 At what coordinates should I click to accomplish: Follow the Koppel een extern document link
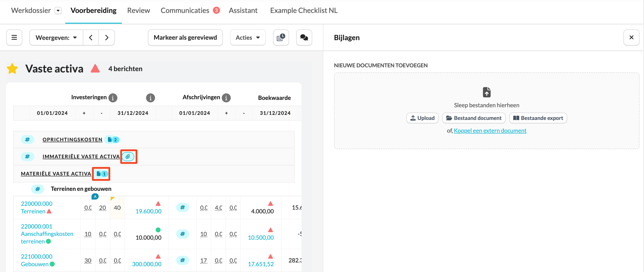(490, 131)
